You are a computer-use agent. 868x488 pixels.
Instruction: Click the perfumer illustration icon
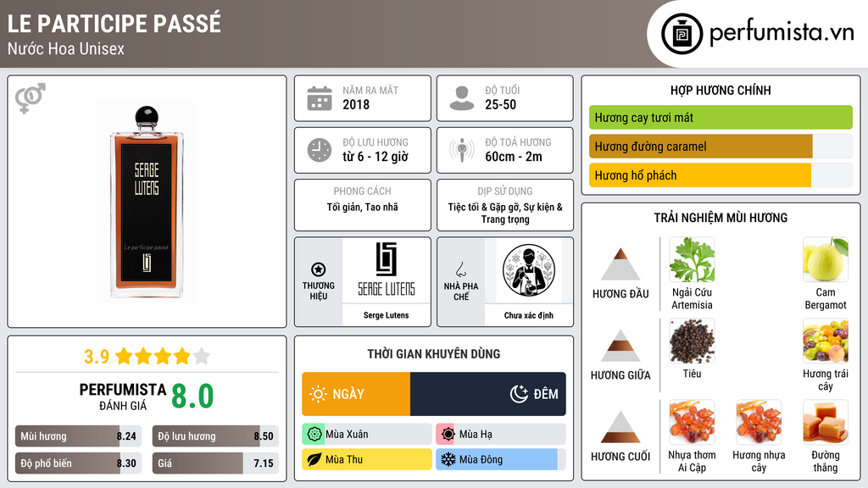click(x=529, y=270)
